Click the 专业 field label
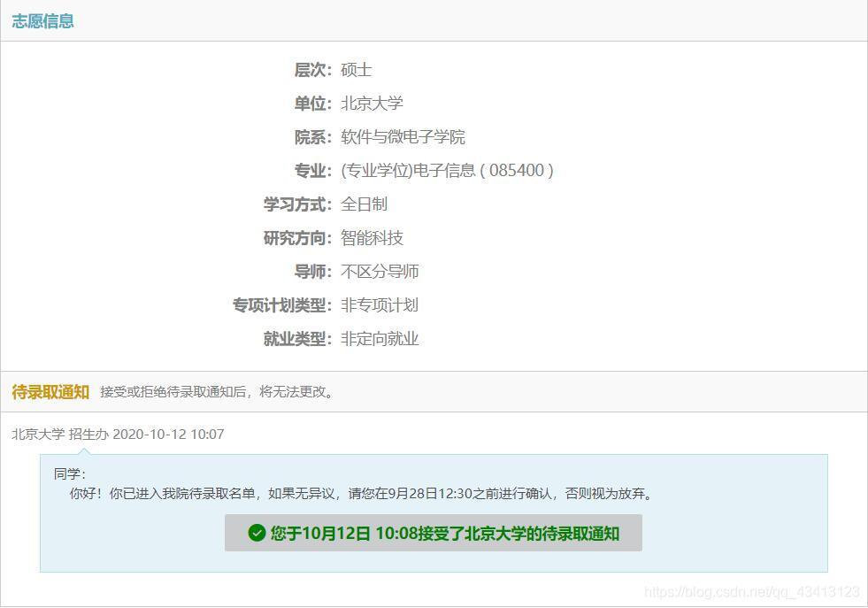 [x=312, y=171]
